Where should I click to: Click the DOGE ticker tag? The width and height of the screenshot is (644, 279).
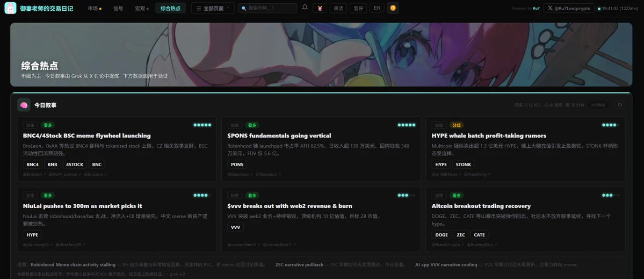point(442,234)
